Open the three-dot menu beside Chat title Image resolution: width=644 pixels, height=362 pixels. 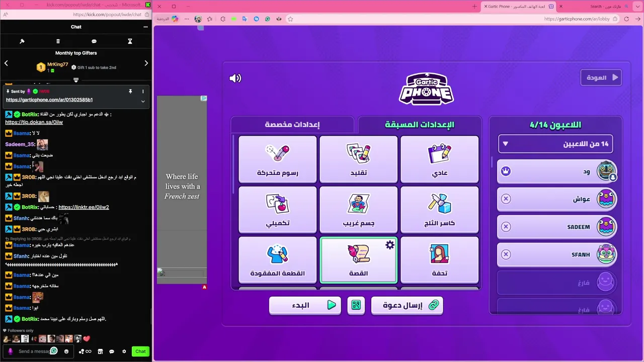tap(145, 27)
